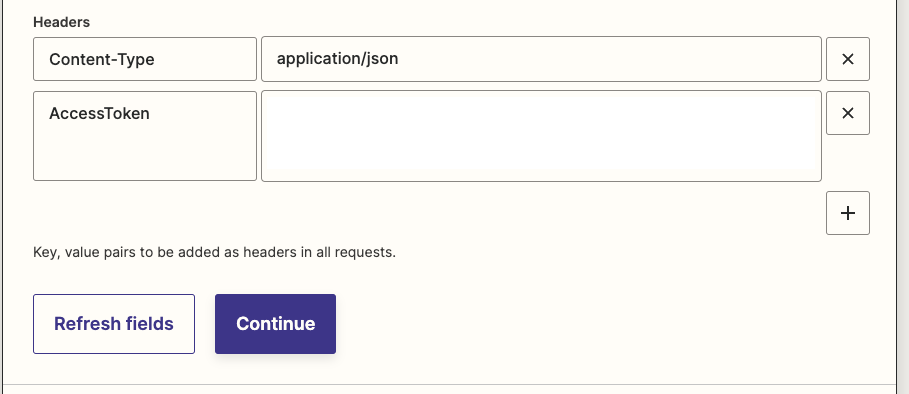The height and width of the screenshot is (394, 909).
Task: Insert another key-value pair using plus button
Action: [848, 213]
